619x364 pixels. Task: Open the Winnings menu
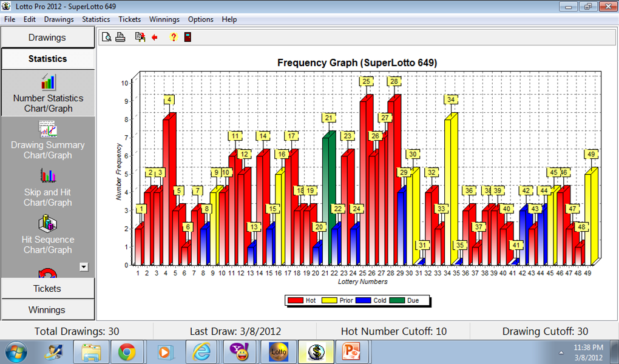pyautogui.click(x=164, y=19)
